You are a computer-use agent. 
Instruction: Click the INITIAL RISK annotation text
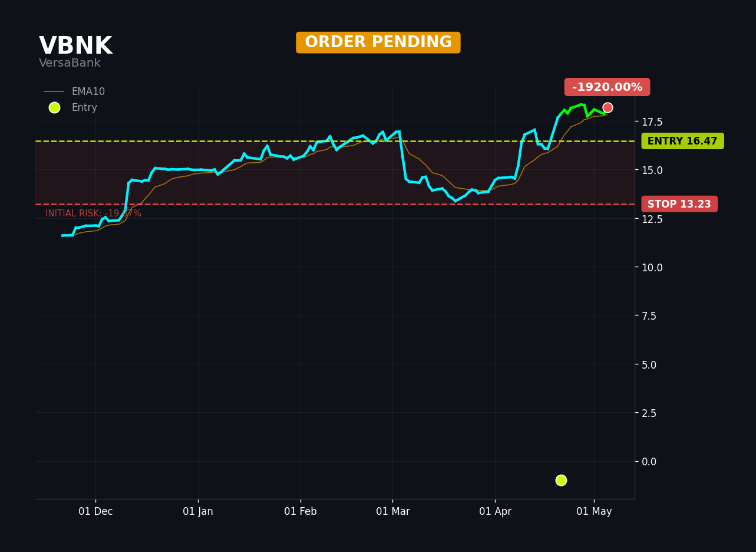pyautogui.click(x=93, y=213)
